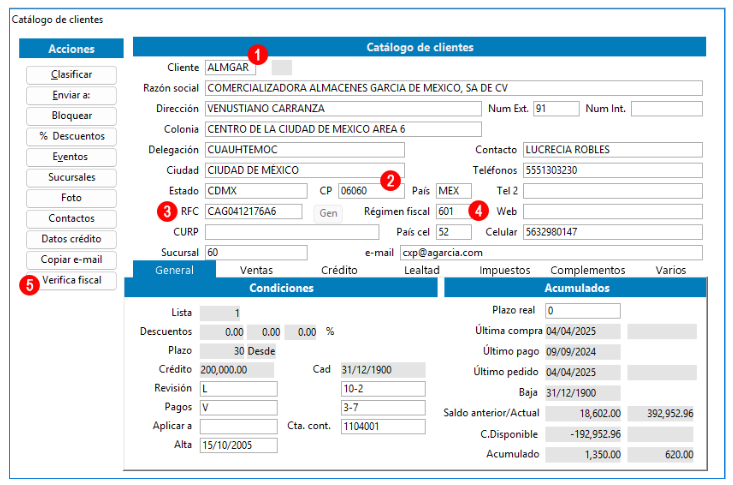Click the Clasificar action button
733x485 pixels.
tap(71, 75)
